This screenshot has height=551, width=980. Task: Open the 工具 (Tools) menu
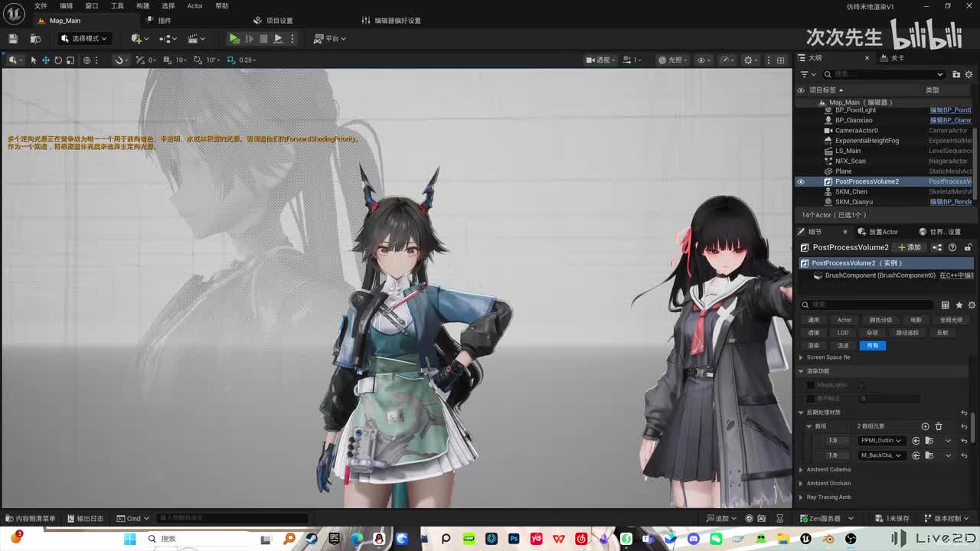(117, 6)
